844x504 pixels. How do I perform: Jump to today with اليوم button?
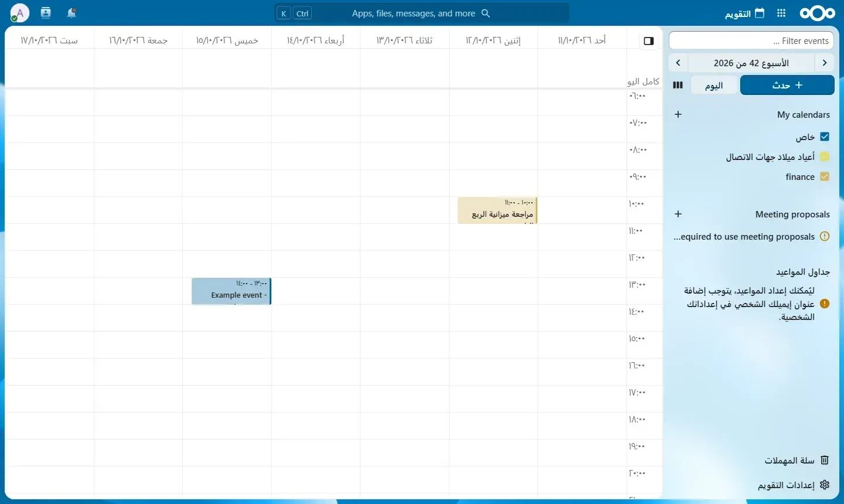713,85
